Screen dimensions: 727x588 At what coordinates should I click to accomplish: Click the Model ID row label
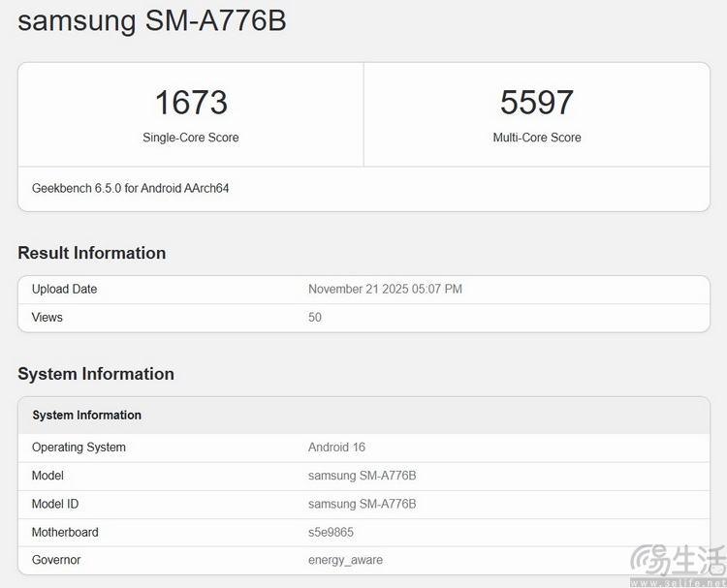pyautogui.click(x=55, y=504)
